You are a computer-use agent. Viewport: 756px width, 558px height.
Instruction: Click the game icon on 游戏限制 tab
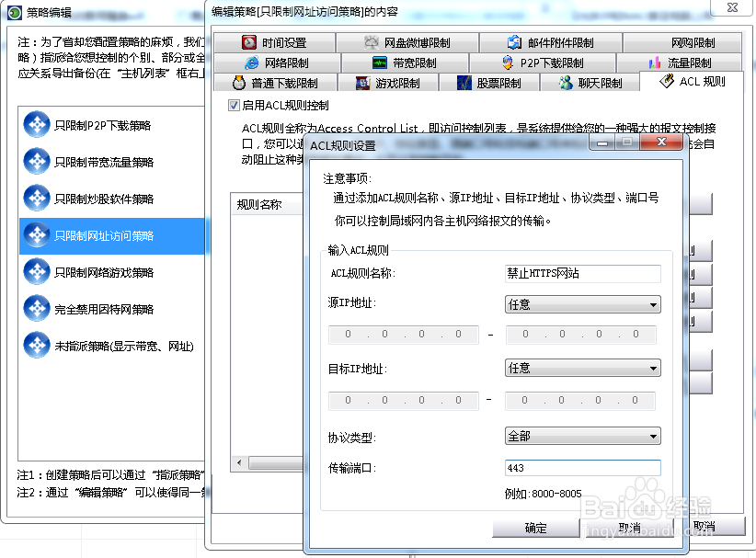pyautogui.click(x=361, y=82)
